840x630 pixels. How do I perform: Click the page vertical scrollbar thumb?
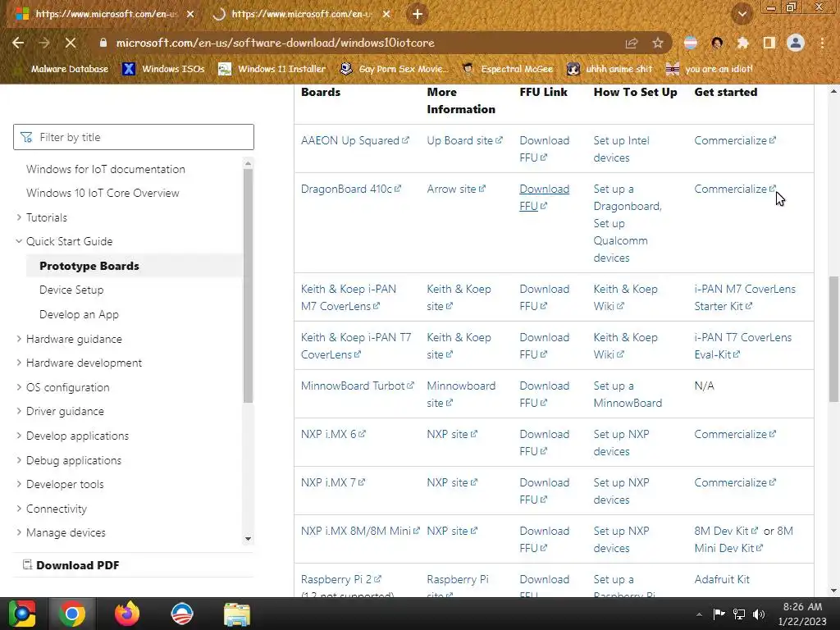833,339
